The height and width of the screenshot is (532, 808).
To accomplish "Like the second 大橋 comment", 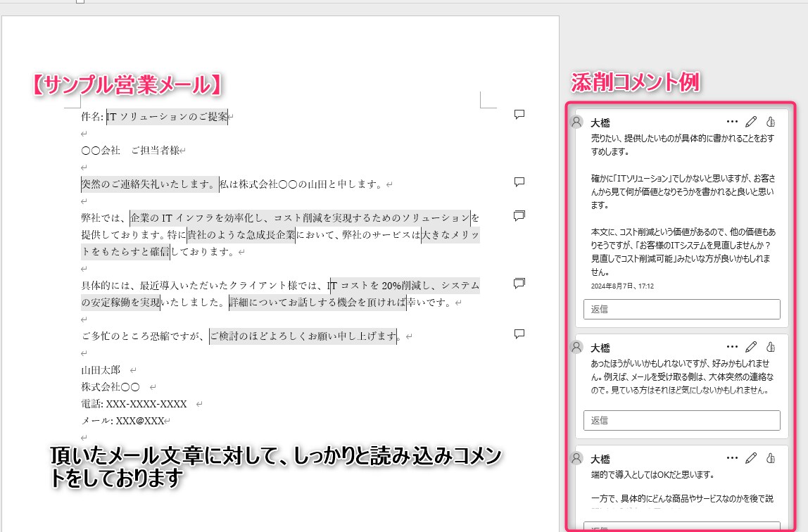I will pyautogui.click(x=771, y=347).
